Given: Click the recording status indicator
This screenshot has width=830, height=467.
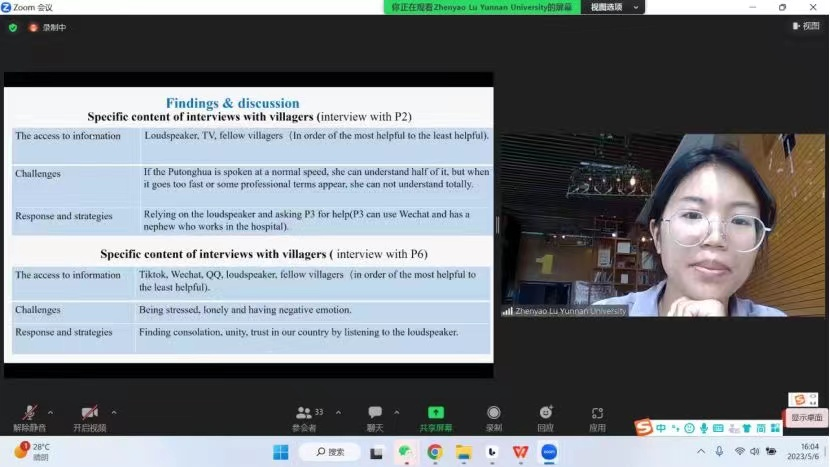Looking at the screenshot, I should point(46,27).
